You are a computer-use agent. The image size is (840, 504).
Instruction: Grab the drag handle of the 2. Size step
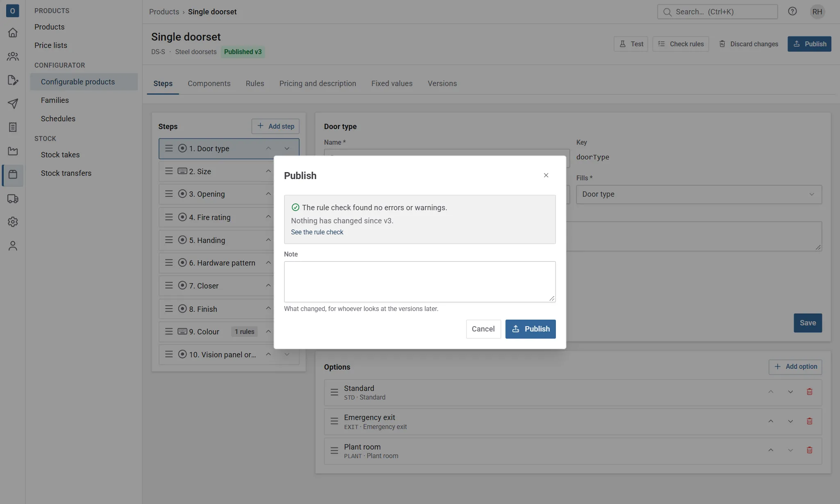coord(168,171)
